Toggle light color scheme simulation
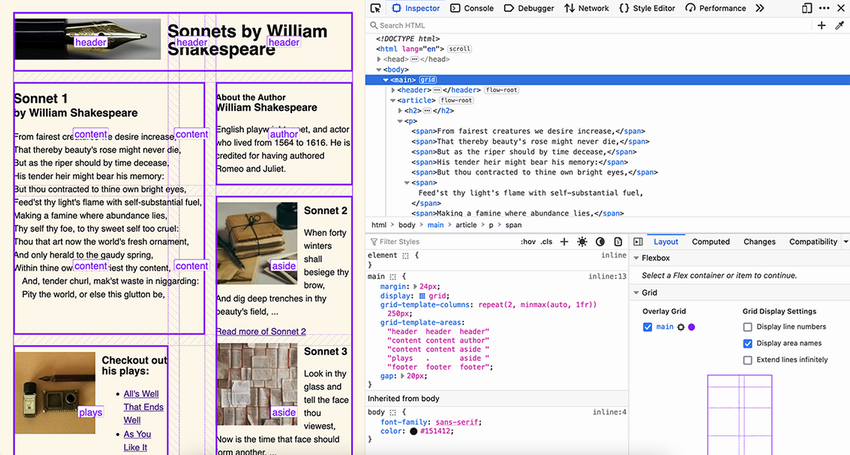This screenshot has height=455, width=850. pos(583,242)
